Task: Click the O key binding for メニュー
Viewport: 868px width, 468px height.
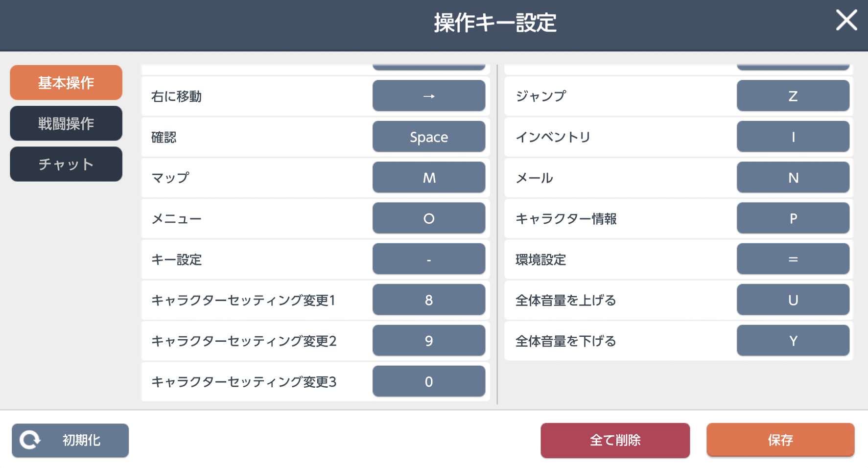Action: (x=429, y=218)
